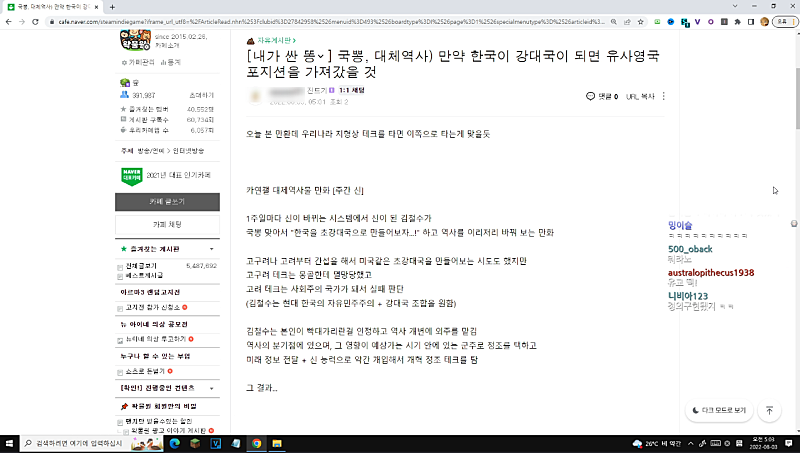Open the green camera extension
The image size is (800, 453).
pyautogui.click(x=658, y=22)
